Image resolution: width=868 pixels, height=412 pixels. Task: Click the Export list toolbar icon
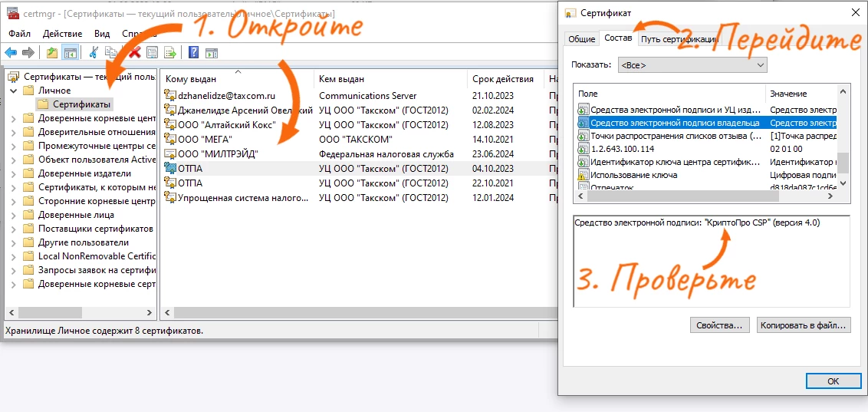(x=170, y=52)
